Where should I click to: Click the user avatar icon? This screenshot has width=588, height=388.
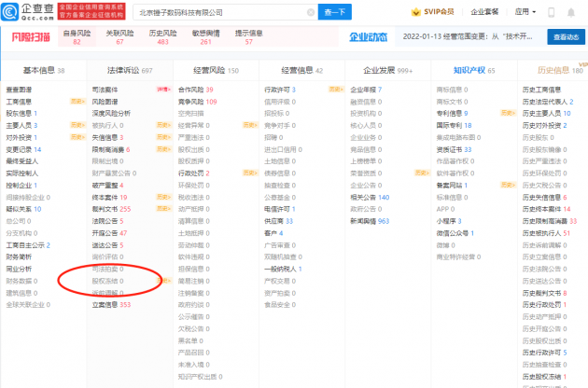point(571,13)
